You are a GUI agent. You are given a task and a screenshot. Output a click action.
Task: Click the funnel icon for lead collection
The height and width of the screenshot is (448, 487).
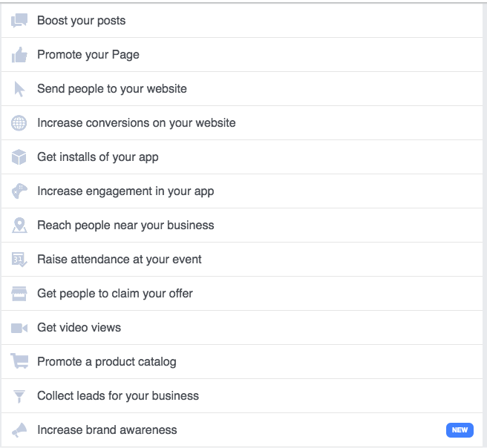click(19, 396)
